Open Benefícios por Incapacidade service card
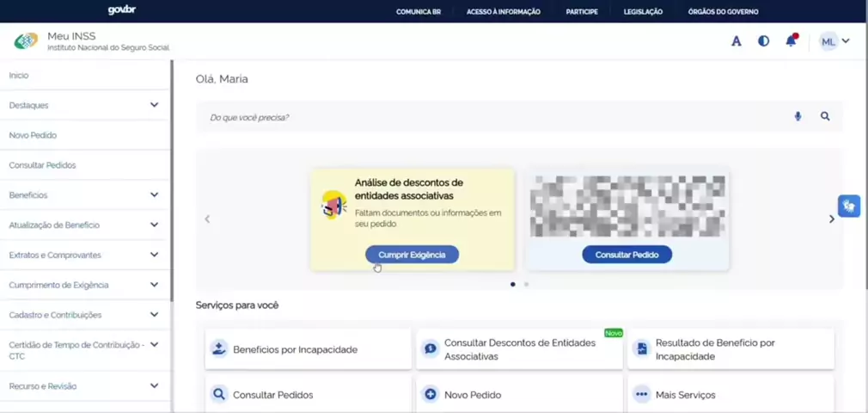This screenshot has height=413, width=868. coord(308,349)
